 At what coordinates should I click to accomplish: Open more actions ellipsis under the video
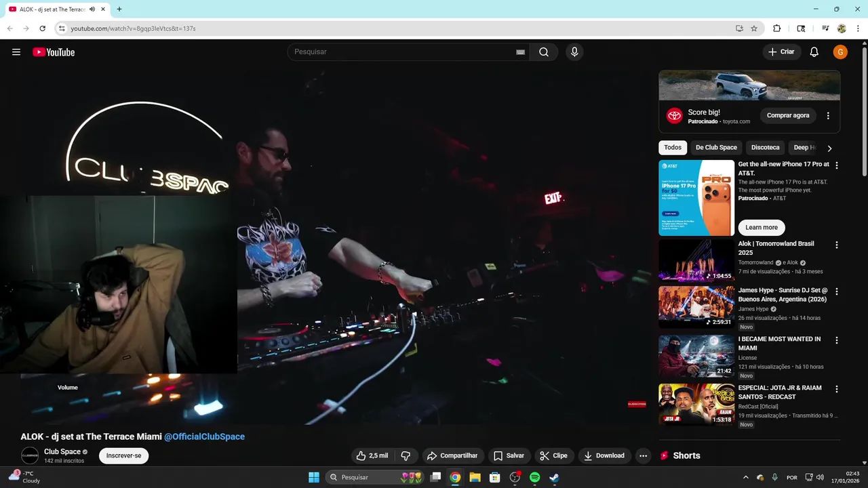pos(644,455)
